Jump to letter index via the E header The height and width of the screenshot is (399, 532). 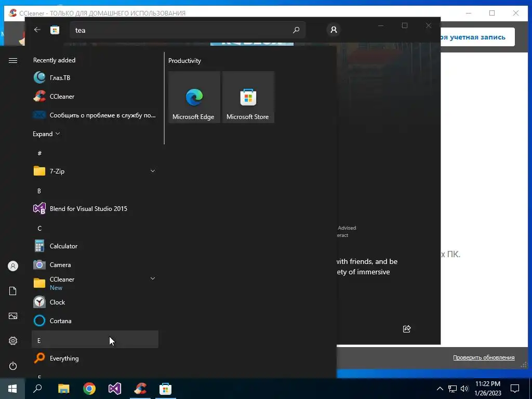[x=95, y=340]
